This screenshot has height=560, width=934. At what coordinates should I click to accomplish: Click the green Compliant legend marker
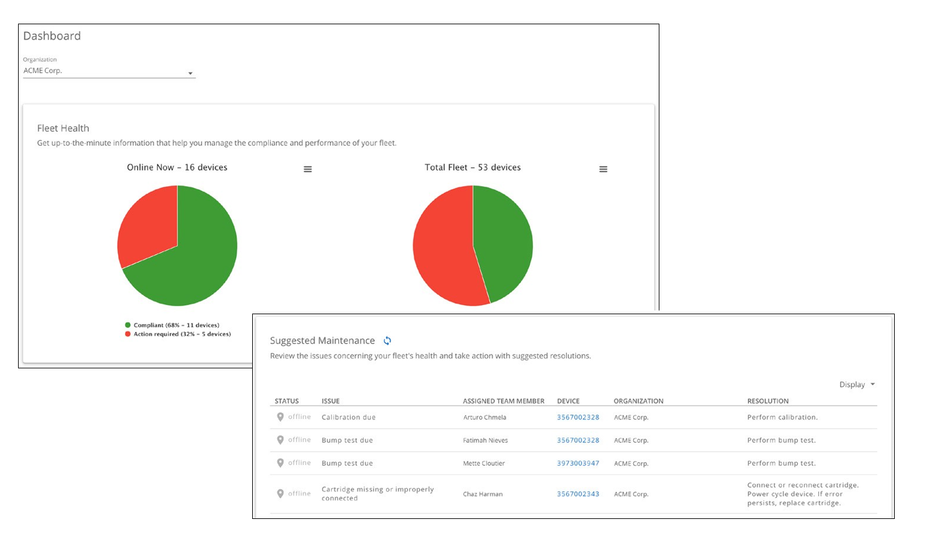128,324
